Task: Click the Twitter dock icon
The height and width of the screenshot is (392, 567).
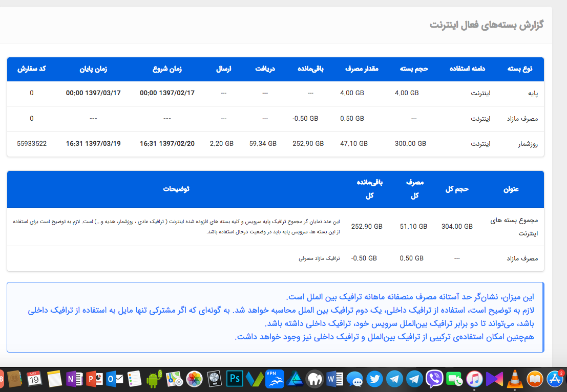Action: pos(375,379)
